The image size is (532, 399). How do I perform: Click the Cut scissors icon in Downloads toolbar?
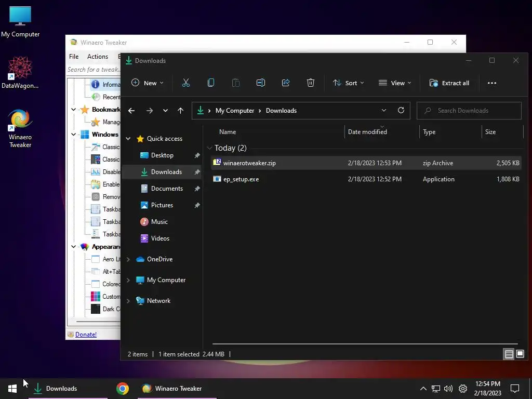(185, 83)
